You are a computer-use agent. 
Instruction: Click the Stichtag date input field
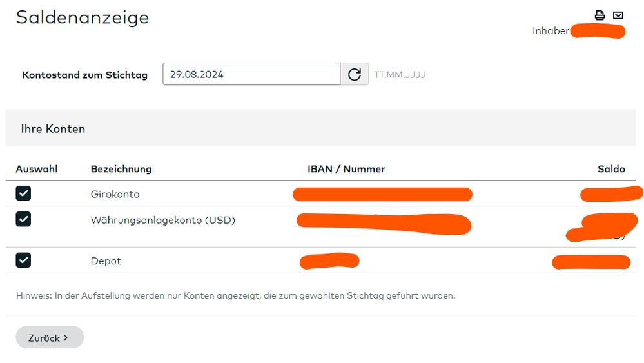[251, 74]
